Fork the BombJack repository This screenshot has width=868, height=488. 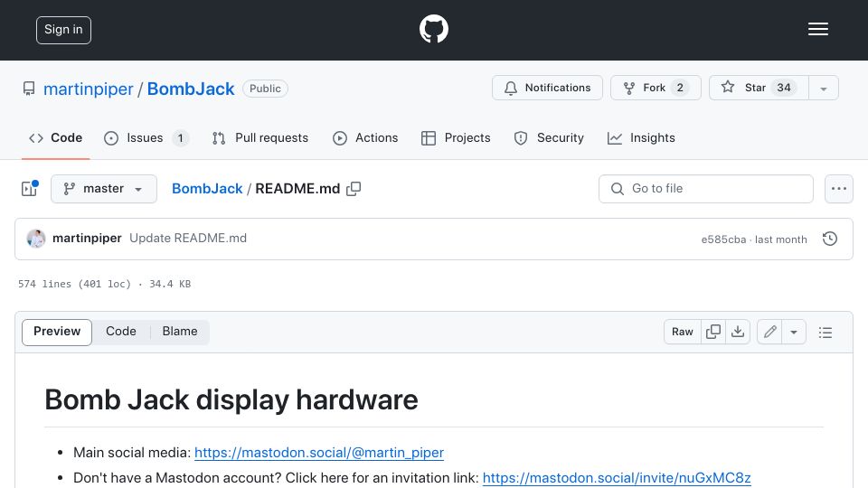coord(656,88)
